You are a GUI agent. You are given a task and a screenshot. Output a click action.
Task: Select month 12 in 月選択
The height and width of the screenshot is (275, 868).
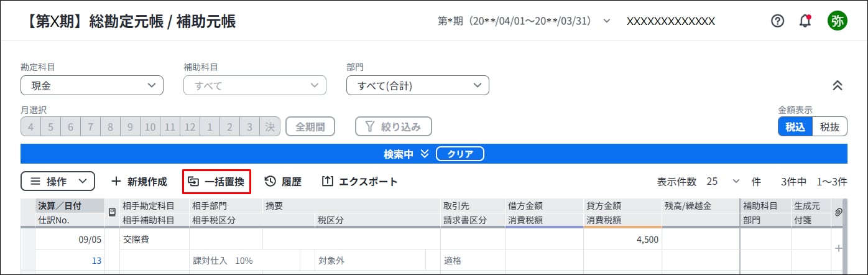click(190, 127)
